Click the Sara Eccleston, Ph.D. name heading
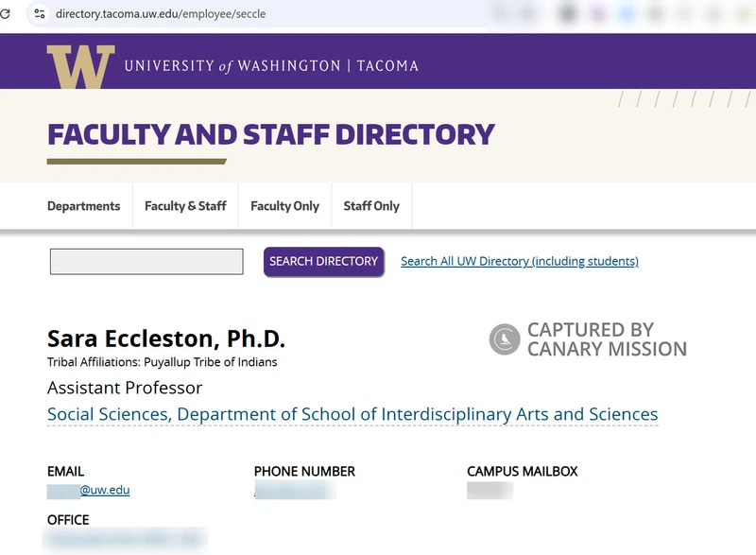 pos(166,338)
